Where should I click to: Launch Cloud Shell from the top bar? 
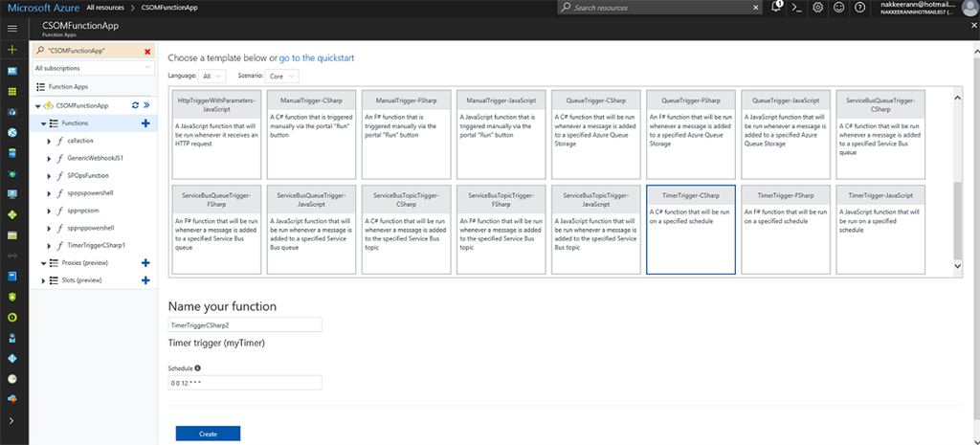pyautogui.click(x=796, y=7)
